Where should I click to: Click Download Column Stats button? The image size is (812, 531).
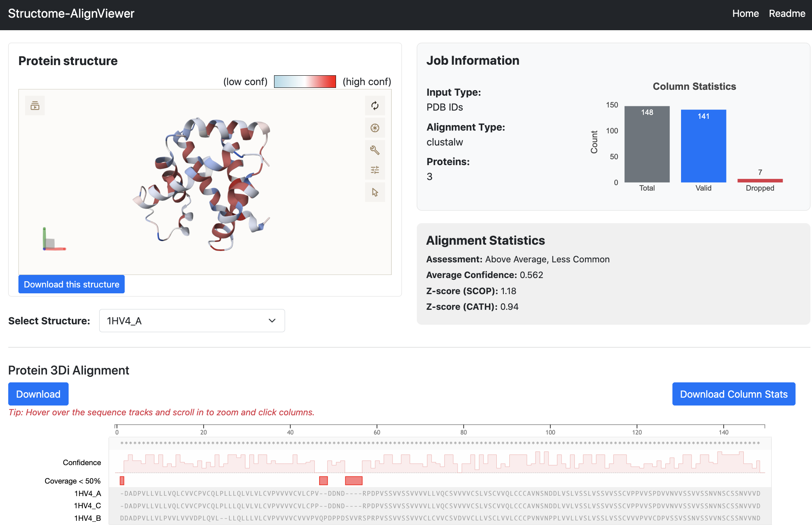[734, 394]
